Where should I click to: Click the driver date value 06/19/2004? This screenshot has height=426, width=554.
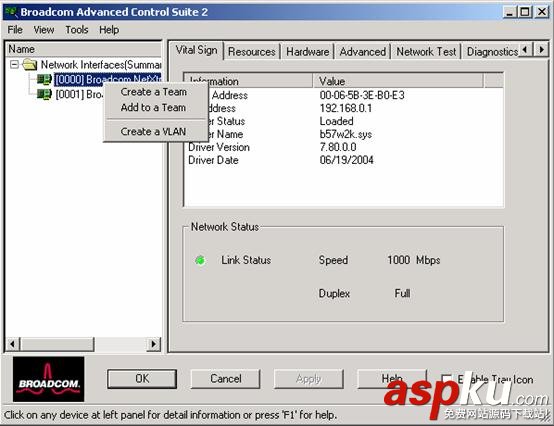pyautogui.click(x=346, y=160)
